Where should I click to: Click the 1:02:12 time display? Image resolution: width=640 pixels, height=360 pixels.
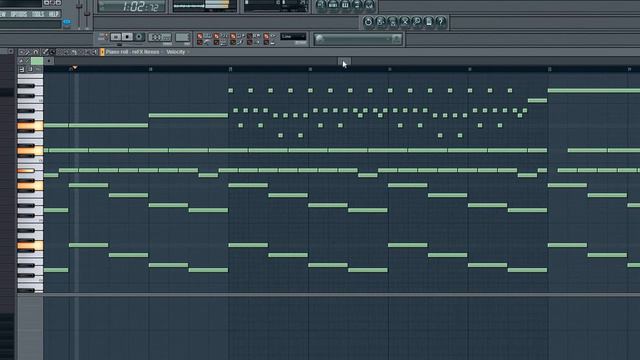click(133, 7)
